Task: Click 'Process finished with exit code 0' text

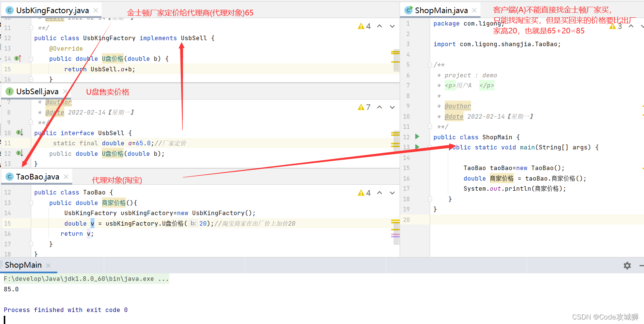Action: point(66,310)
